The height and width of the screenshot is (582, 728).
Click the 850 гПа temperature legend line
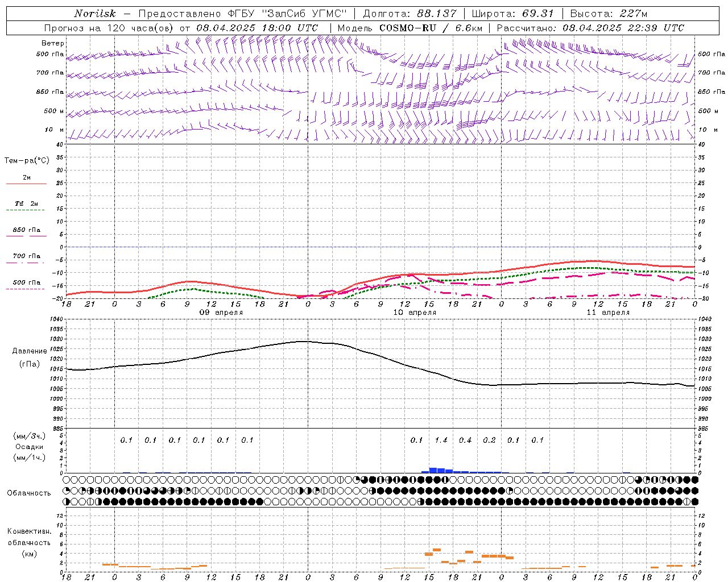click(26, 236)
